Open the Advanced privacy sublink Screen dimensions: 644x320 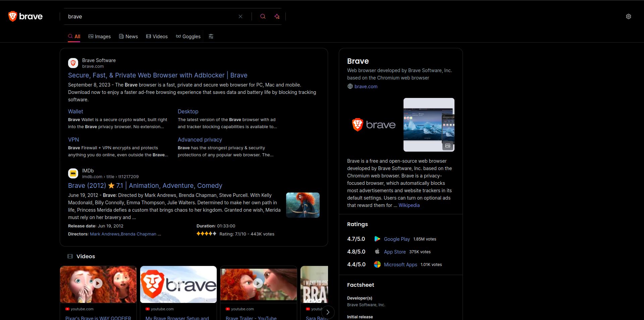coord(200,140)
